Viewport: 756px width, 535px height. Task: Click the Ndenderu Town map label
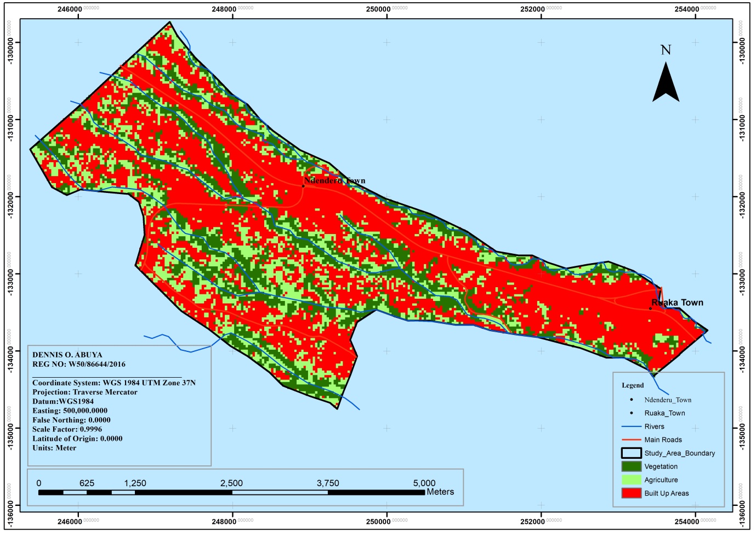(x=334, y=180)
